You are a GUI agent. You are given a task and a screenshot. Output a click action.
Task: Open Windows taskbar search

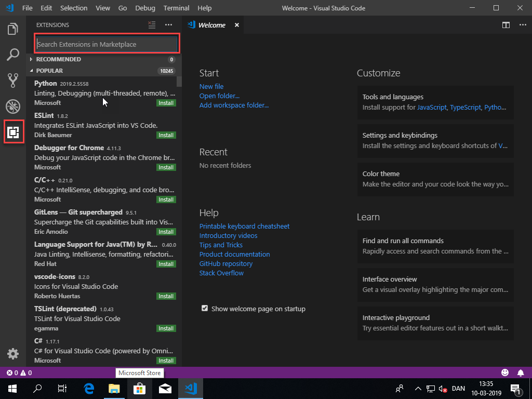(x=37, y=389)
